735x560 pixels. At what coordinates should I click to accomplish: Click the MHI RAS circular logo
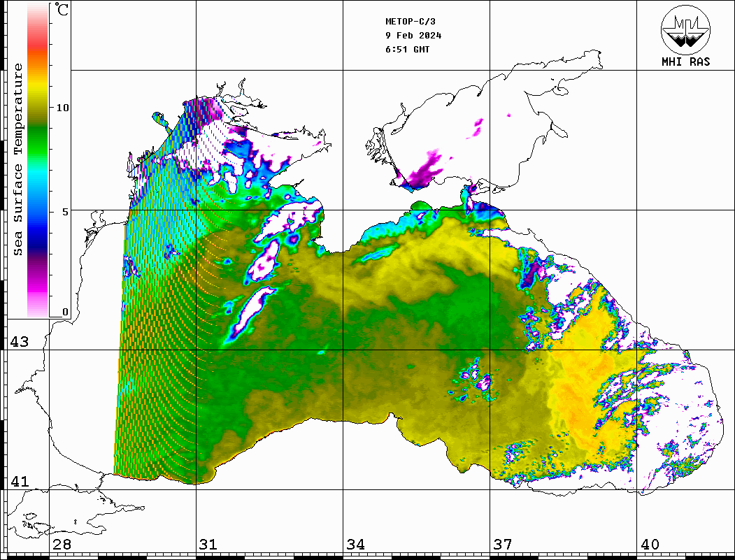coord(686,29)
